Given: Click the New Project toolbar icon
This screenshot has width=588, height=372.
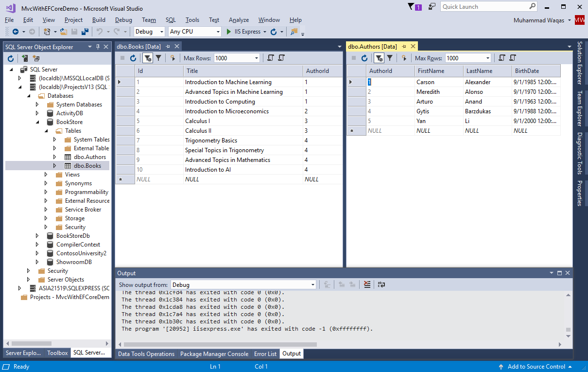Looking at the screenshot, I should [47, 32].
